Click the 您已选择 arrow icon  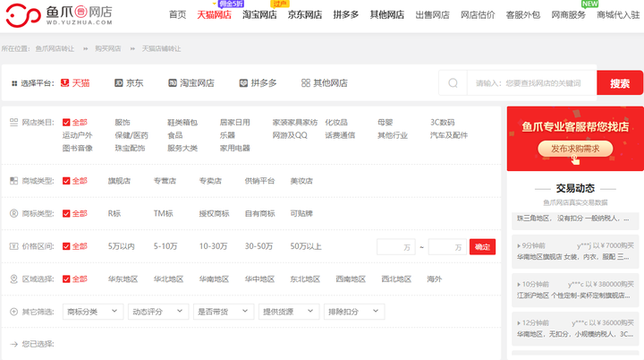pyautogui.click(x=14, y=344)
